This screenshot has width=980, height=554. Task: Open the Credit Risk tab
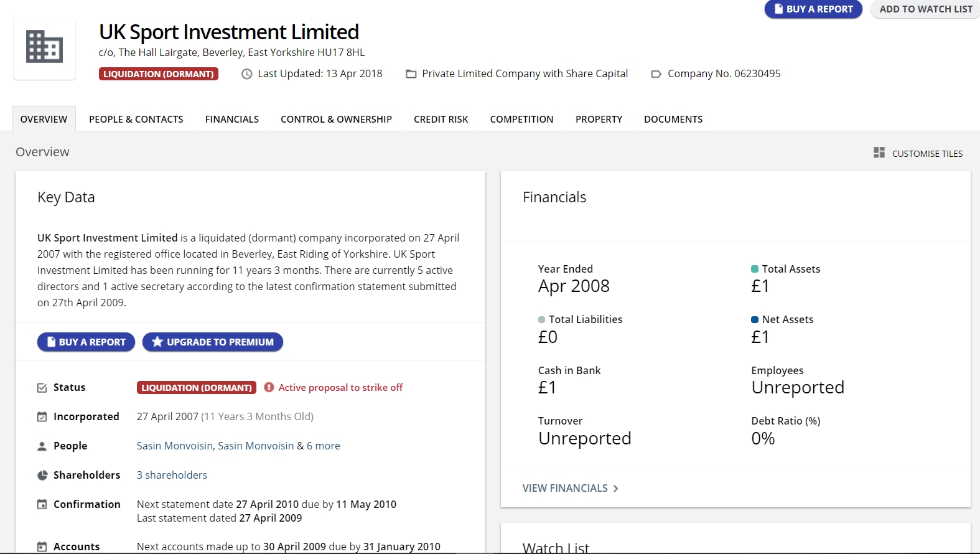point(441,120)
